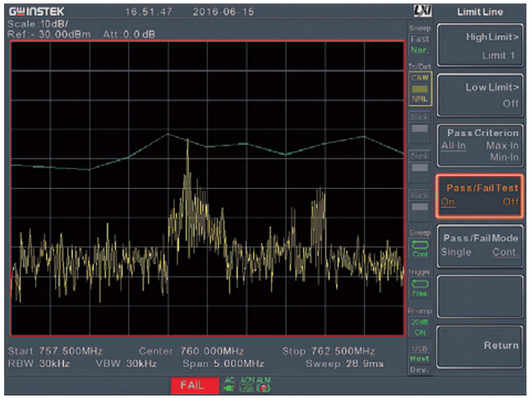Click the RBW 30kHz readout
The width and height of the screenshot is (532, 401).
coord(39,364)
